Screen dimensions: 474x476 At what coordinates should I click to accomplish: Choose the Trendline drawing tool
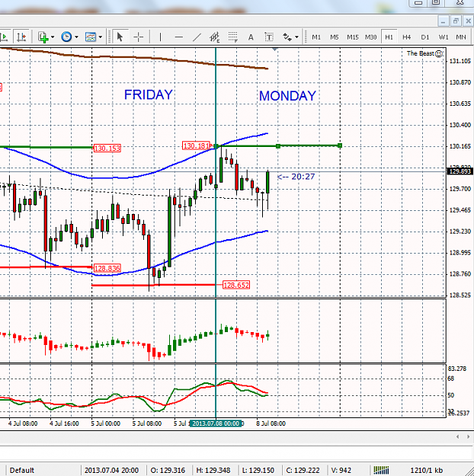tap(197, 37)
